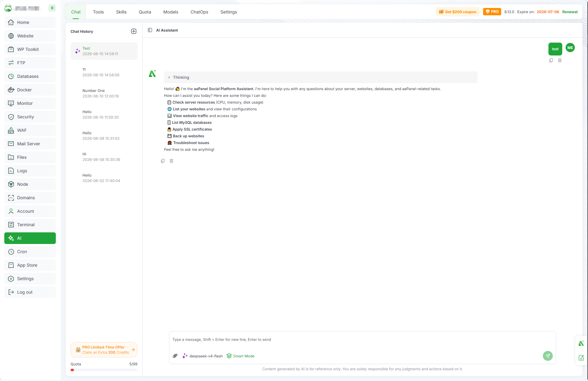This screenshot has height=381, width=588.
Task: Open Databases in the sidebar
Action: tap(30, 76)
